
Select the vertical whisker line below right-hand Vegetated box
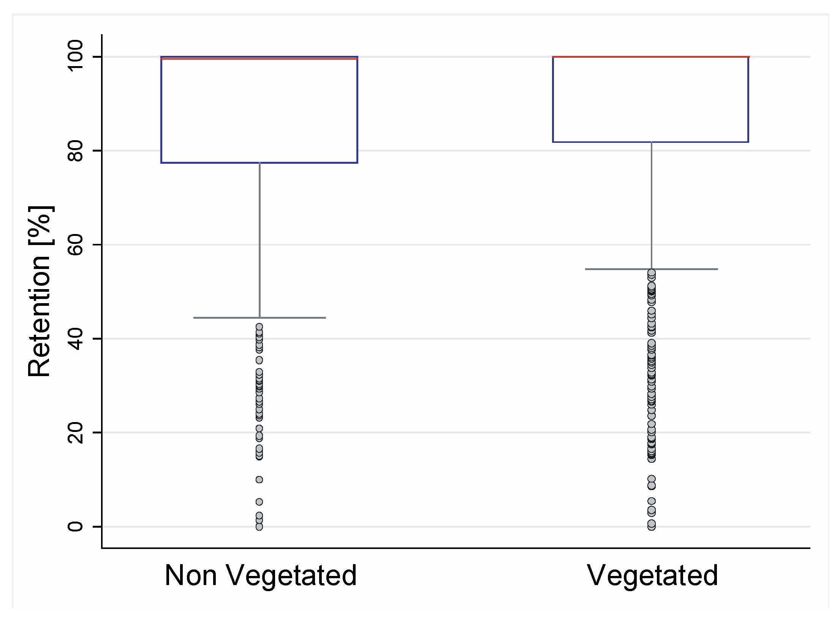tap(652, 205)
